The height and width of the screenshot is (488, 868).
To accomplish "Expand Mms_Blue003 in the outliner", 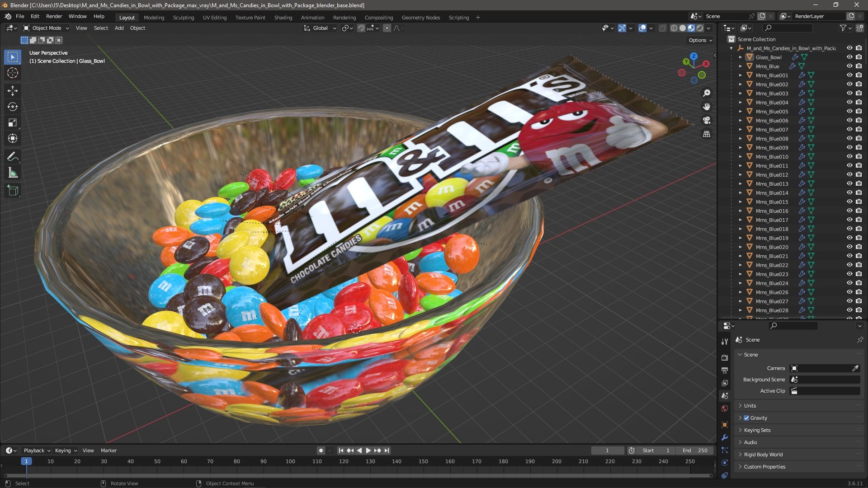I will [741, 94].
